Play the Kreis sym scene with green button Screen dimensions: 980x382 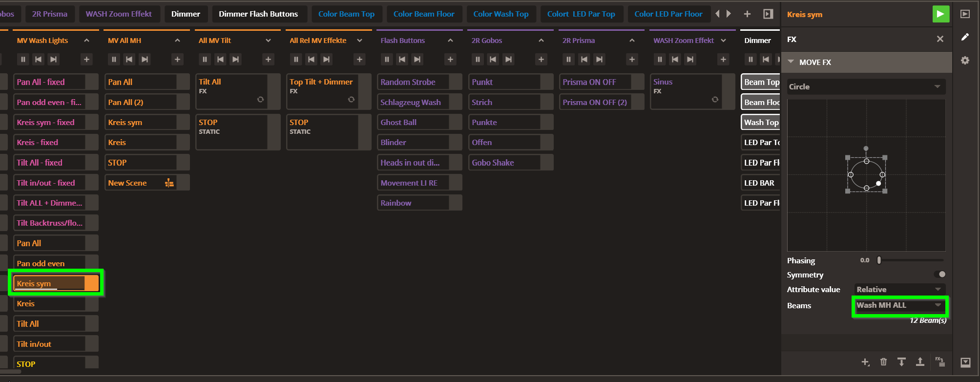click(940, 14)
